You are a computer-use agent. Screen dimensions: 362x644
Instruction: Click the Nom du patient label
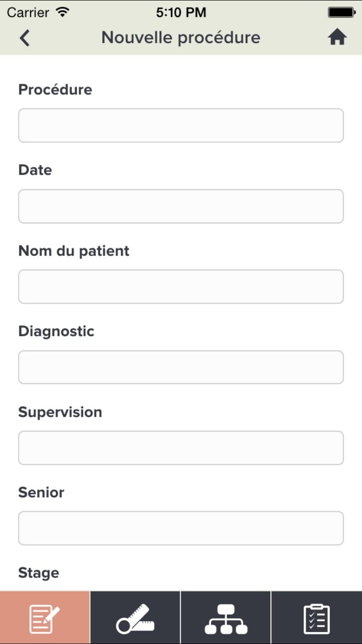pyautogui.click(x=74, y=251)
